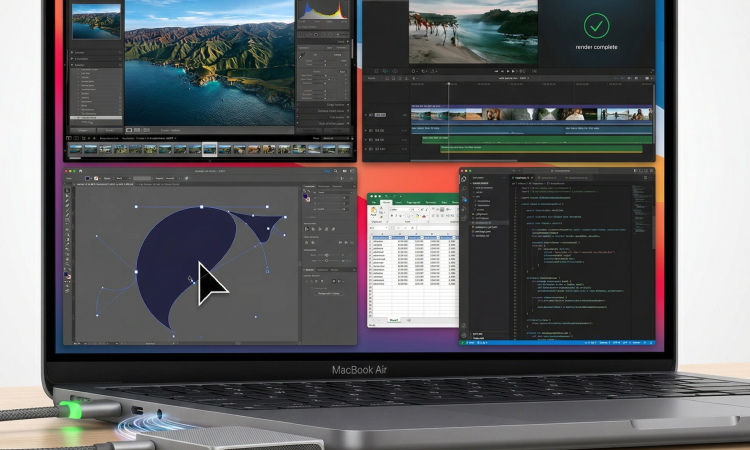The image size is (750, 450).
Task: Click the bottom-left button under Lightroom's preset list
Action: (x=82, y=128)
